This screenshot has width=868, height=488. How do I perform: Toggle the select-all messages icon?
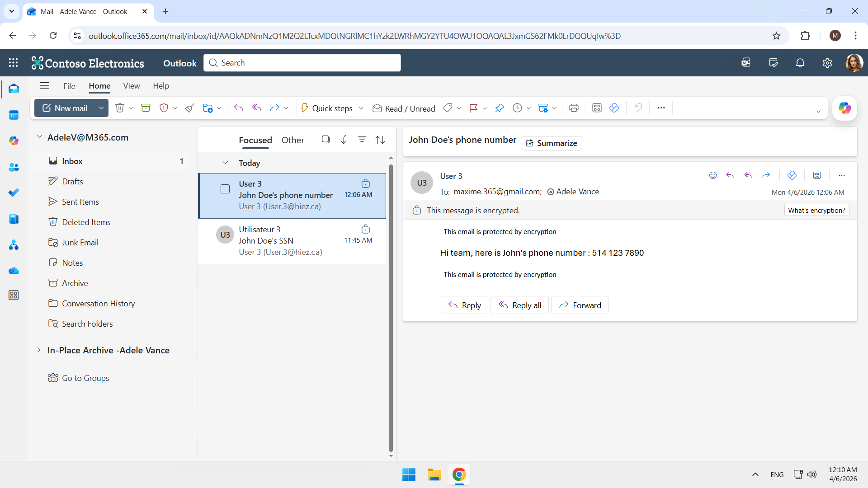pyautogui.click(x=325, y=140)
